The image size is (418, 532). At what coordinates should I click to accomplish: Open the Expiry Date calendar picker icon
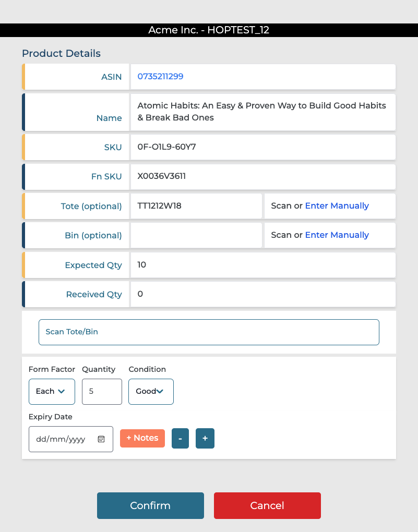click(x=101, y=439)
